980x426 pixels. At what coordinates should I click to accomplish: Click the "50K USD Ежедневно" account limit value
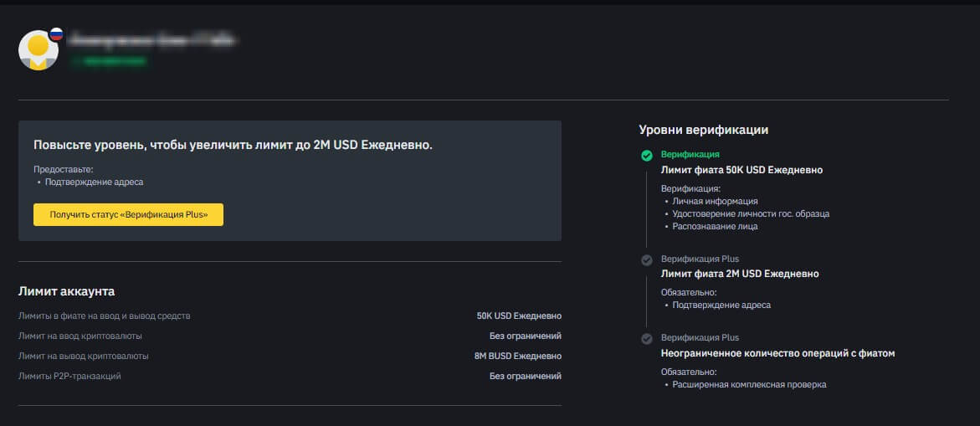coord(519,316)
